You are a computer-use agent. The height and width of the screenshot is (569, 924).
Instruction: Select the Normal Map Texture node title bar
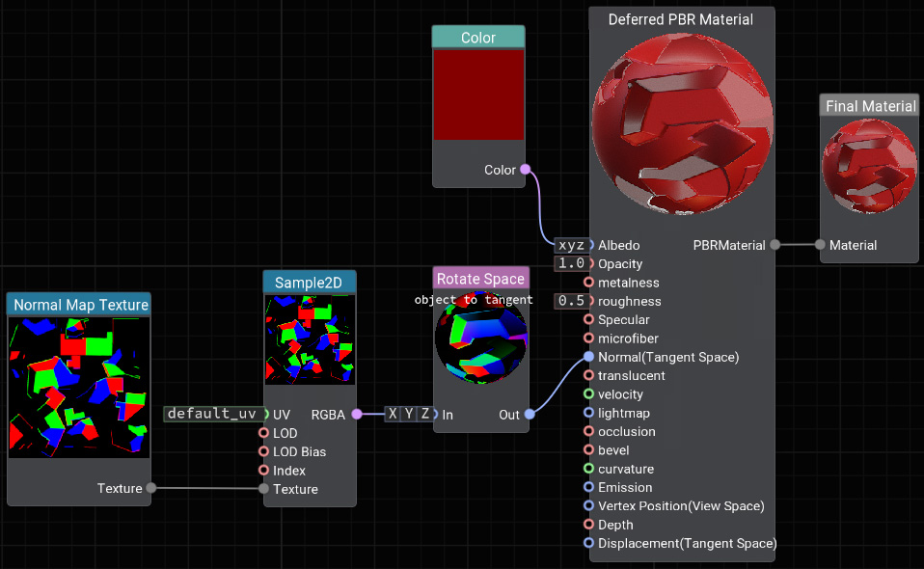click(79, 305)
